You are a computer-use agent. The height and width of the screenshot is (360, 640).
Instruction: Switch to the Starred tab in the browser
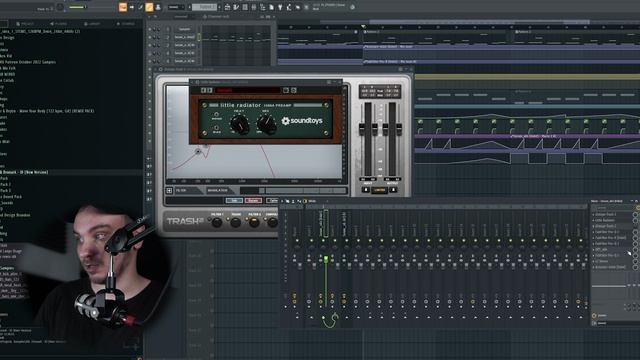pyautogui.click(x=126, y=24)
